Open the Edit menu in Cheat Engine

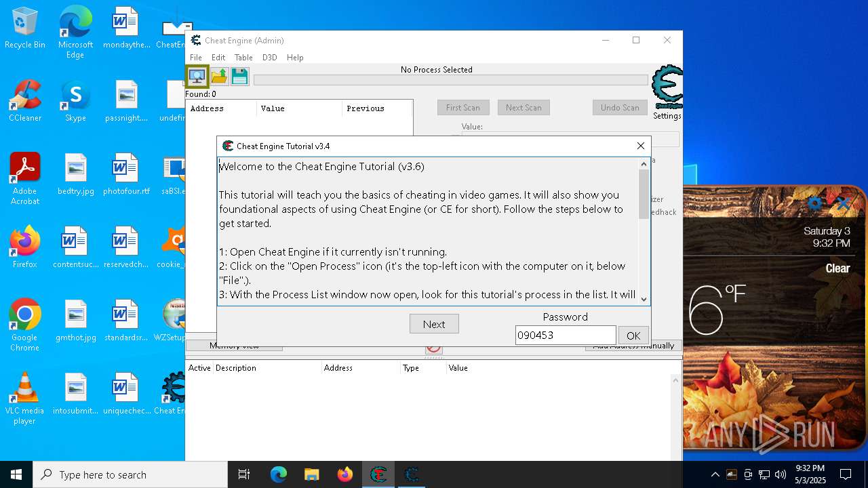pos(218,58)
